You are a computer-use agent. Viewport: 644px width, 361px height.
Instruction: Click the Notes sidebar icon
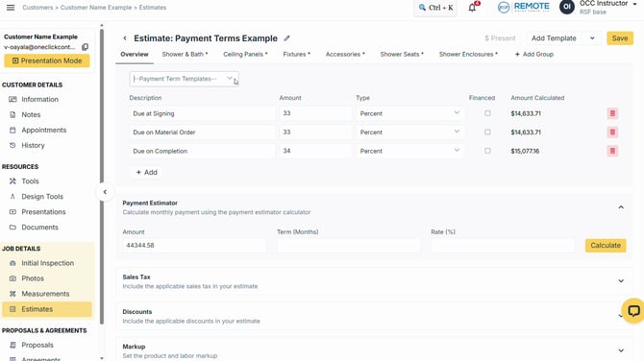(x=12, y=115)
